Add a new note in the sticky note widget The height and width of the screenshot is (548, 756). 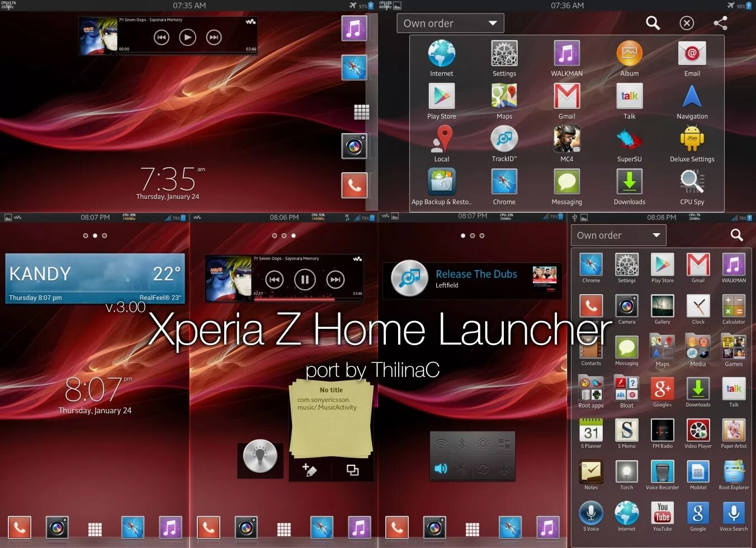tap(309, 470)
